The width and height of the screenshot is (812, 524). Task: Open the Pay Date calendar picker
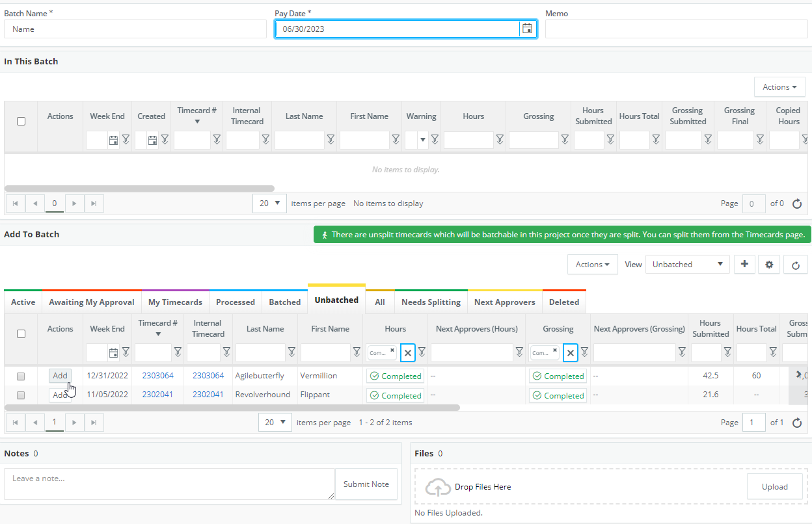[527, 29]
